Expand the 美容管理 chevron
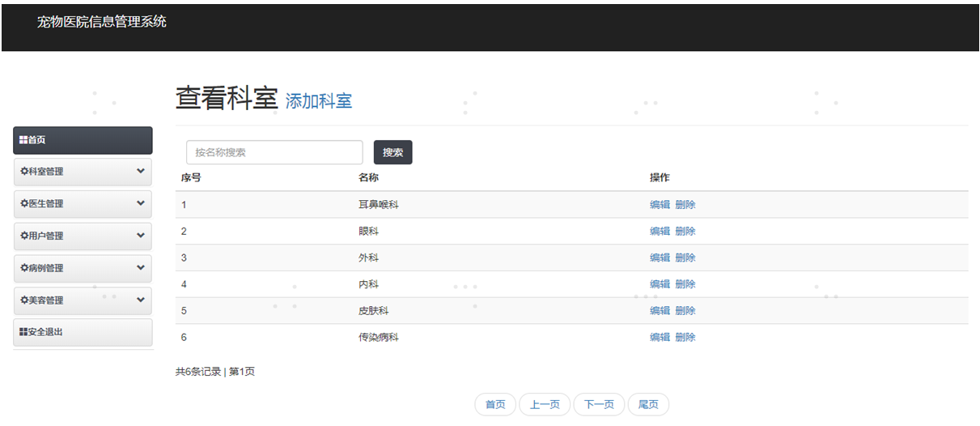 coord(141,300)
